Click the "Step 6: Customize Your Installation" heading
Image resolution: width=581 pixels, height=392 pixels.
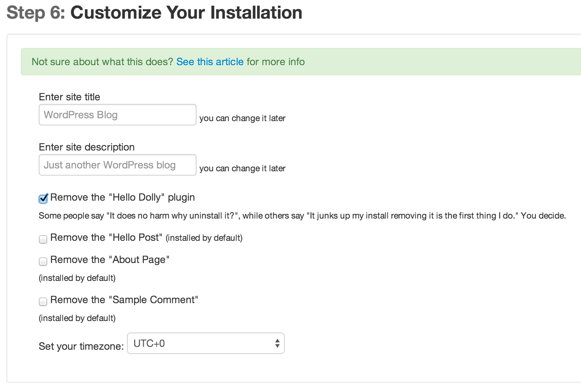pyautogui.click(x=154, y=13)
